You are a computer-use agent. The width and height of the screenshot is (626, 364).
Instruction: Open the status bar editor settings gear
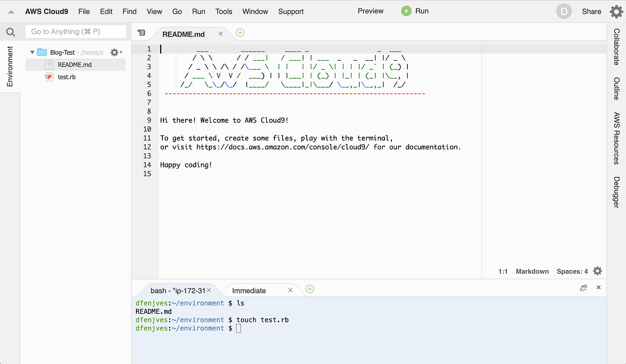[597, 271]
